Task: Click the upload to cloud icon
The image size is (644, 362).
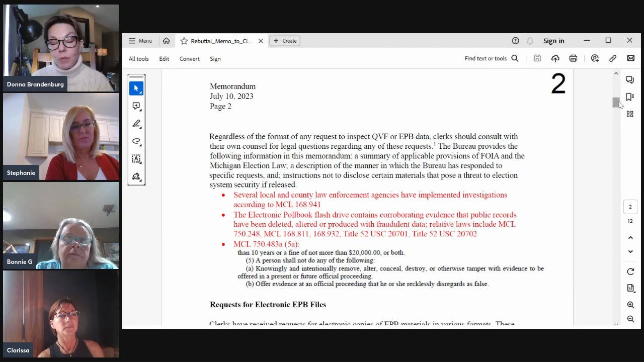Action: coord(555,58)
